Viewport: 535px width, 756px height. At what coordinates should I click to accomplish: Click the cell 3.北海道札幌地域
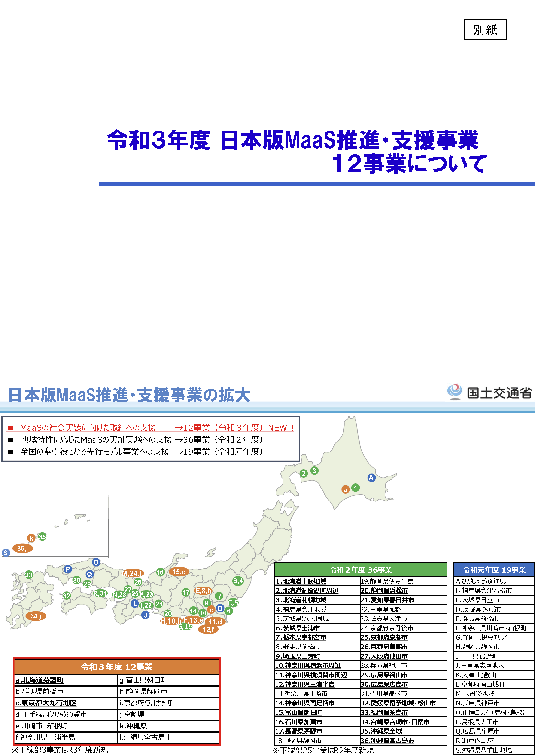317,600
